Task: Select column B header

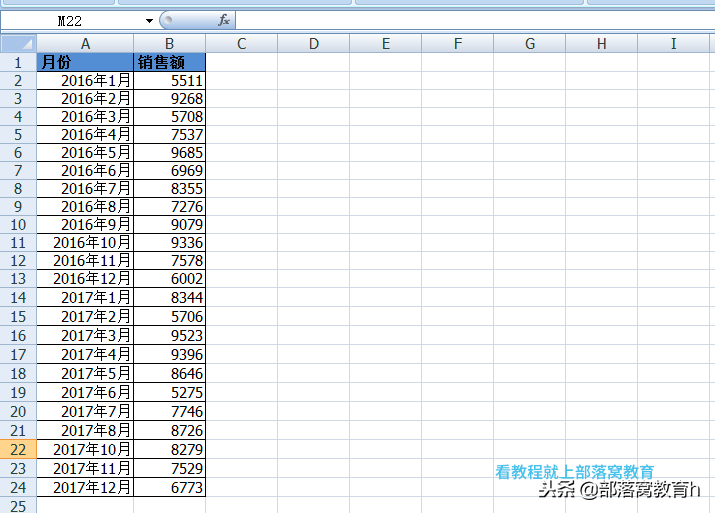Action: click(170, 44)
